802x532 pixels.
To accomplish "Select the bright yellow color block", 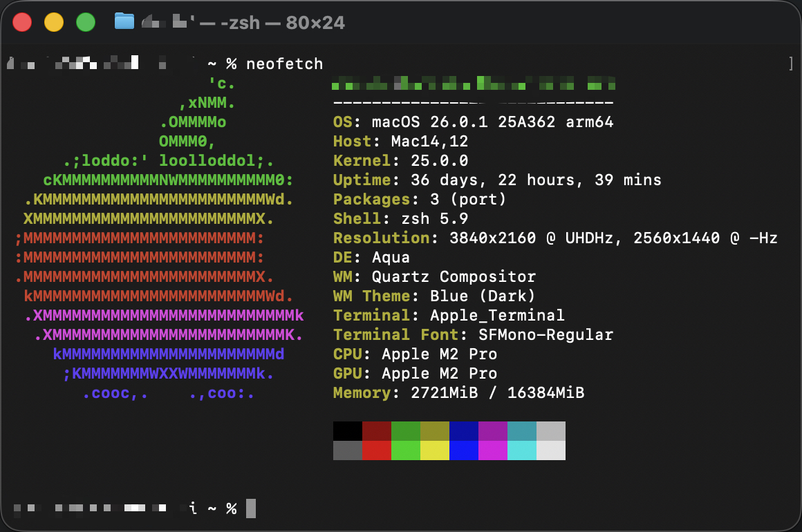I will [x=434, y=450].
